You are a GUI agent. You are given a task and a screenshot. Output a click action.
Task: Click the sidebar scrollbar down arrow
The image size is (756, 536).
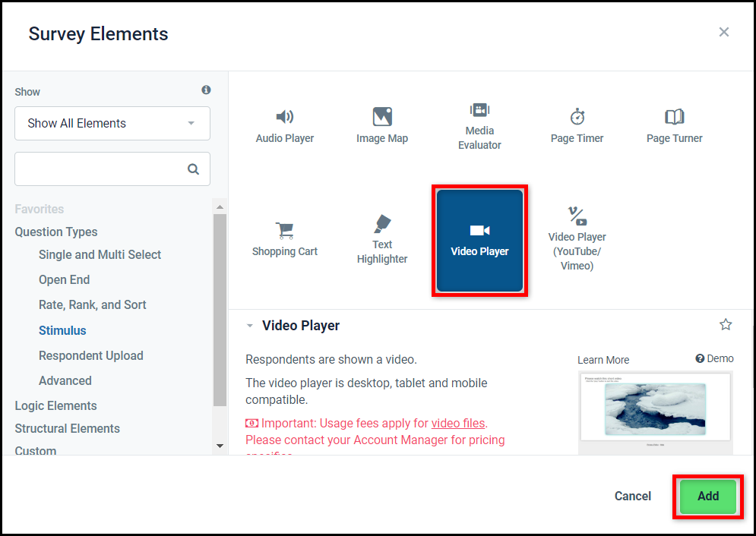220,446
